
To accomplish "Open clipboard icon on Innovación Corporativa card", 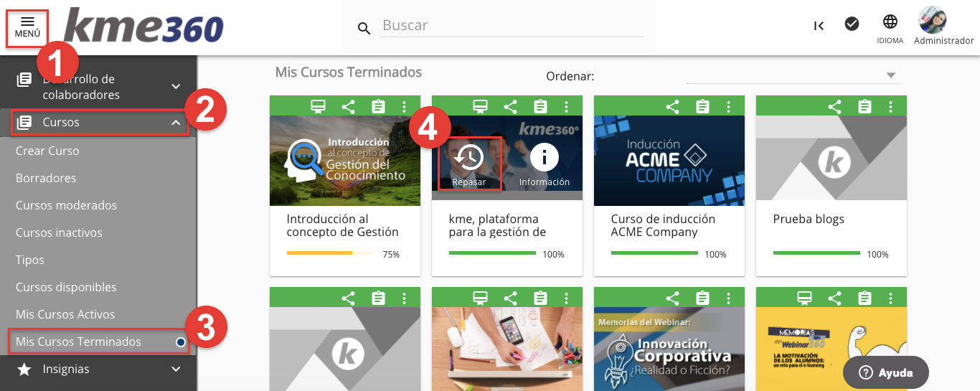I will [702, 298].
